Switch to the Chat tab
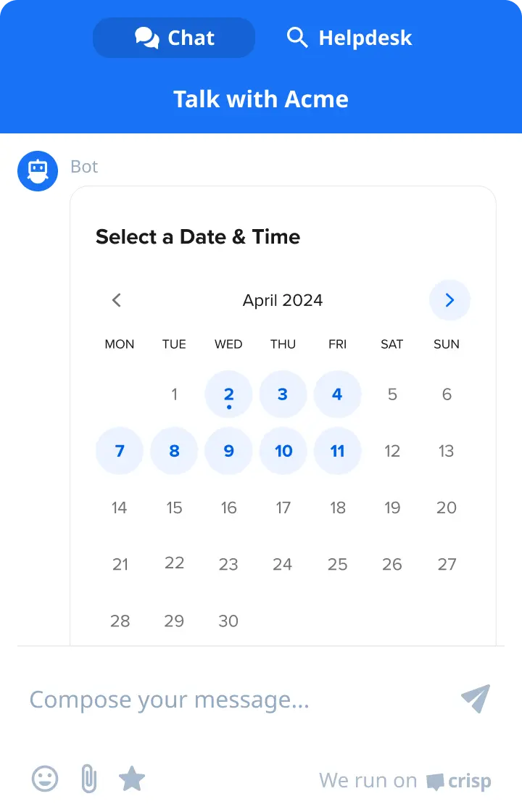Screen dimensions: 522x812 tap(174, 37)
